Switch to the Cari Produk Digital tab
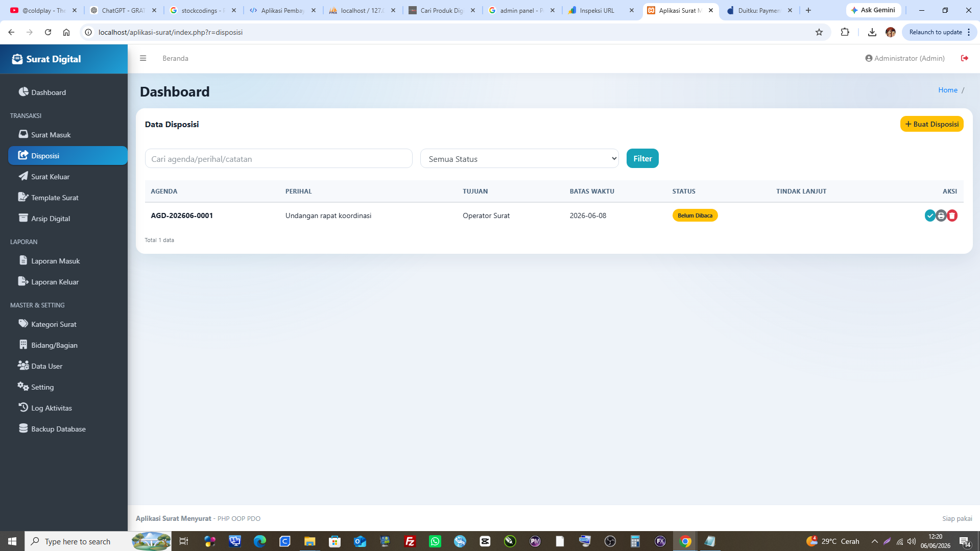Screen dimensions: 980x551 tap(442, 10)
